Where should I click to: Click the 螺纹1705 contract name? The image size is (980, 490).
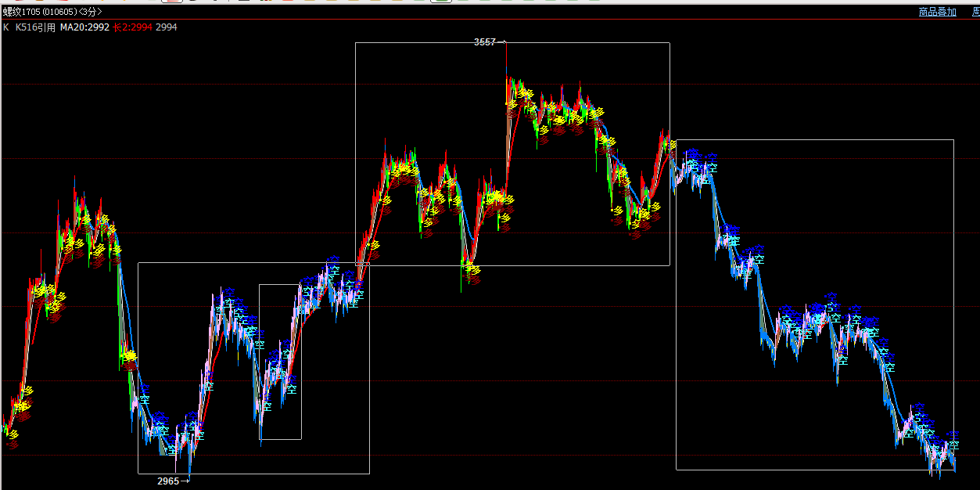(21, 12)
